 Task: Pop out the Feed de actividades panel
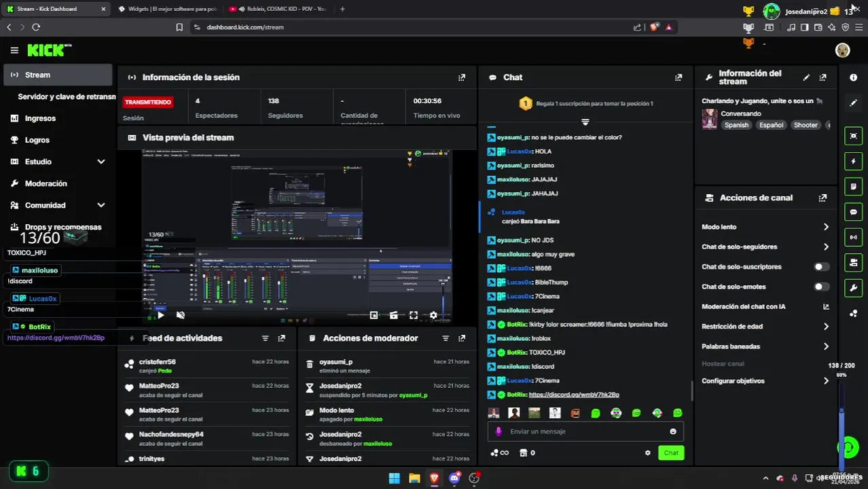[282, 338]
